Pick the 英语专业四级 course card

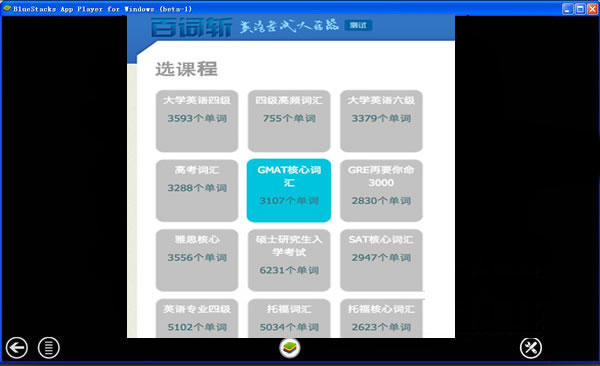pos(197,319)
